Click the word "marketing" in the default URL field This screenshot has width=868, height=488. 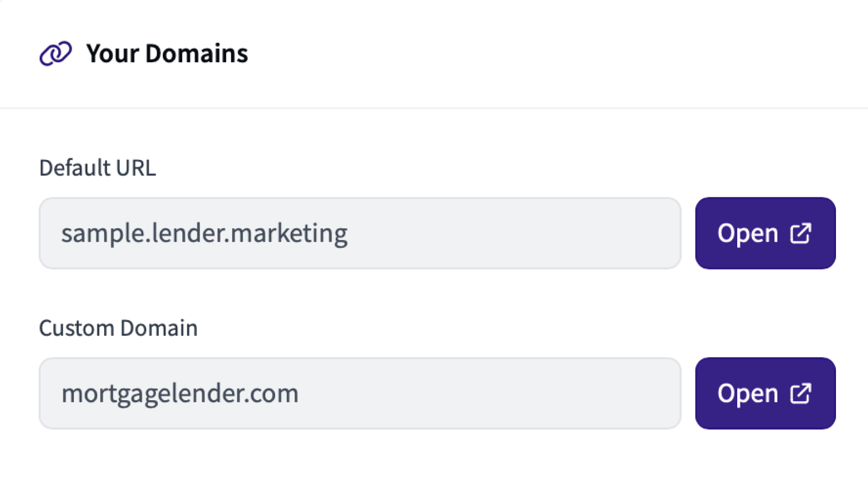coord(289,233)
